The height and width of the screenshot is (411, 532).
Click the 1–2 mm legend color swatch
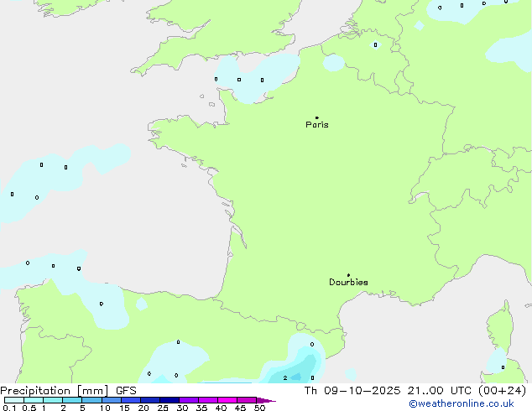pos(53,400)
